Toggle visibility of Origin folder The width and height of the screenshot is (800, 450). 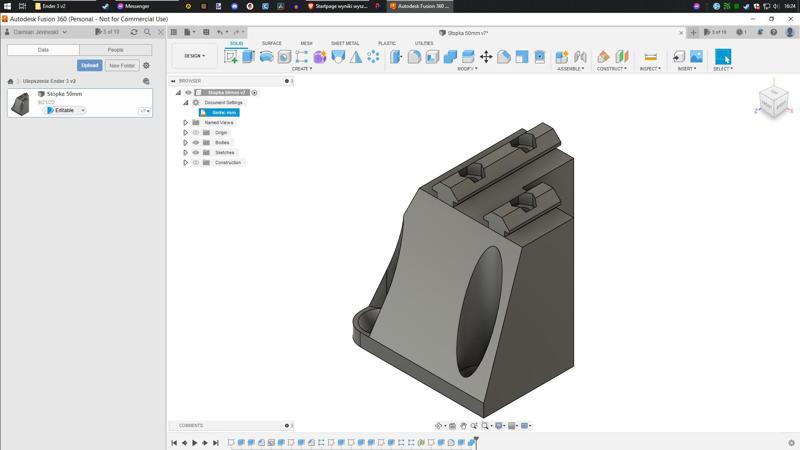(x=196, y=133)
